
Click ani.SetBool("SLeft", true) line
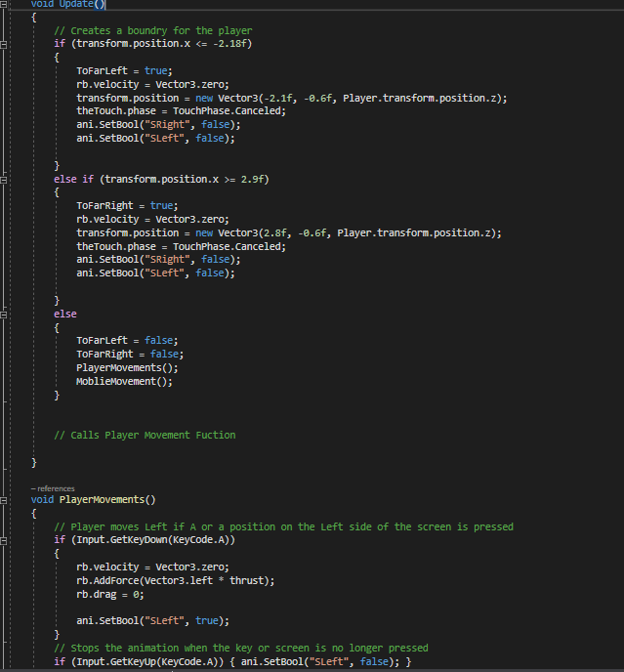click(152, 621)
